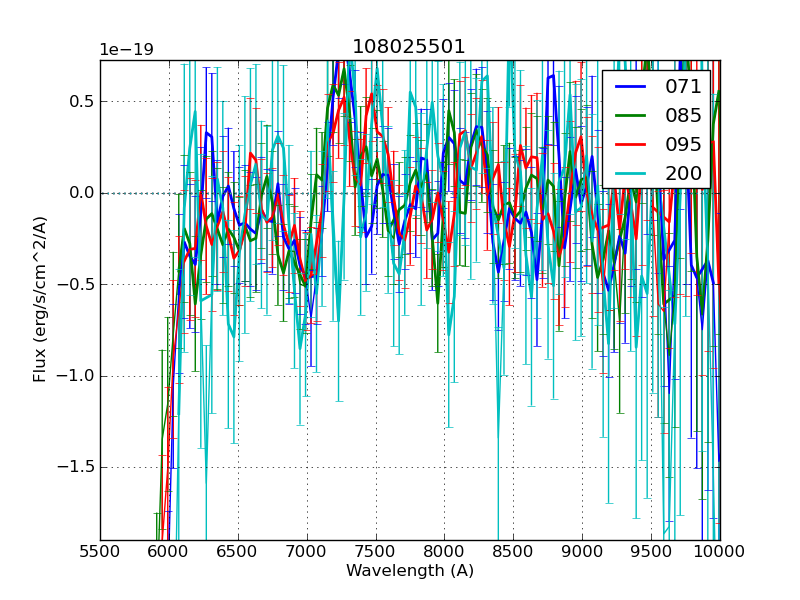Click the cyan line swatch in legend
800x600 pixels.
632,173
